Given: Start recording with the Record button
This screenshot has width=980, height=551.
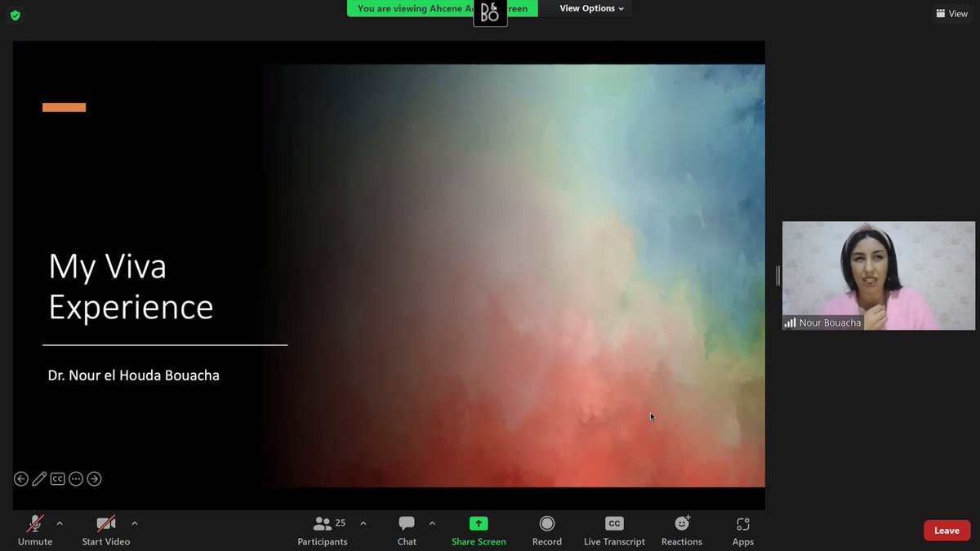Looking at the screenshot, I should pyautogui.click(x=547, y=531).
